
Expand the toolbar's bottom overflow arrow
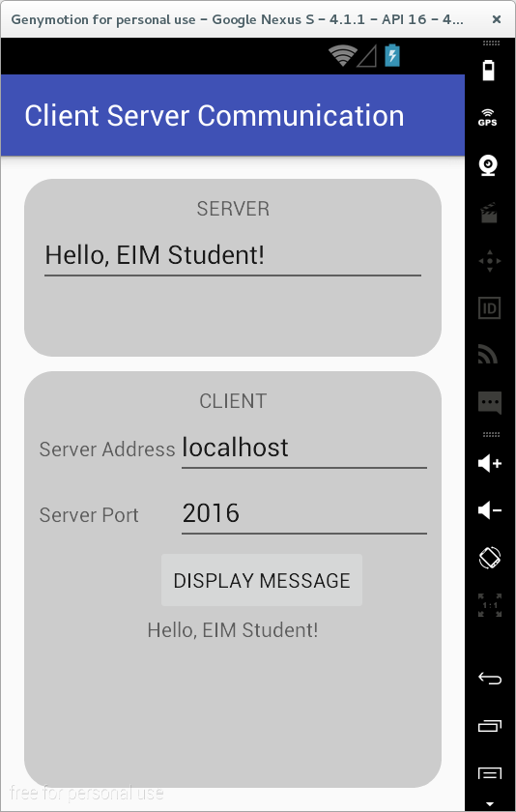point(489,803)
